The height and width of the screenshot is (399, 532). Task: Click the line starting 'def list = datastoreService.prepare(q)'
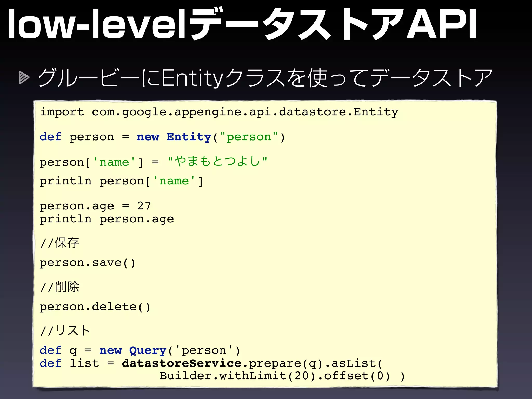(211, 363)
